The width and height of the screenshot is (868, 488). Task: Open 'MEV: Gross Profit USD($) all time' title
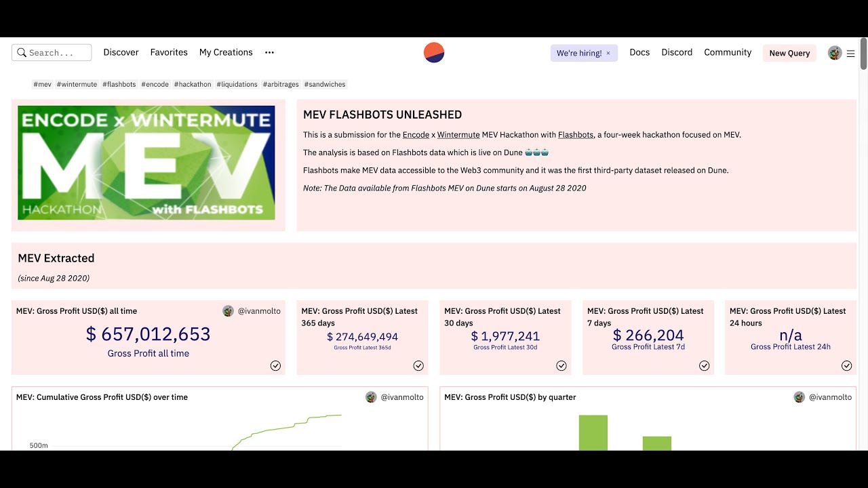[x=77, y=311]
